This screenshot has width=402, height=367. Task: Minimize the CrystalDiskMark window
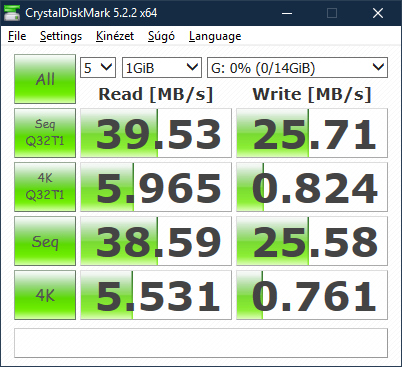(x=287, y=13)
